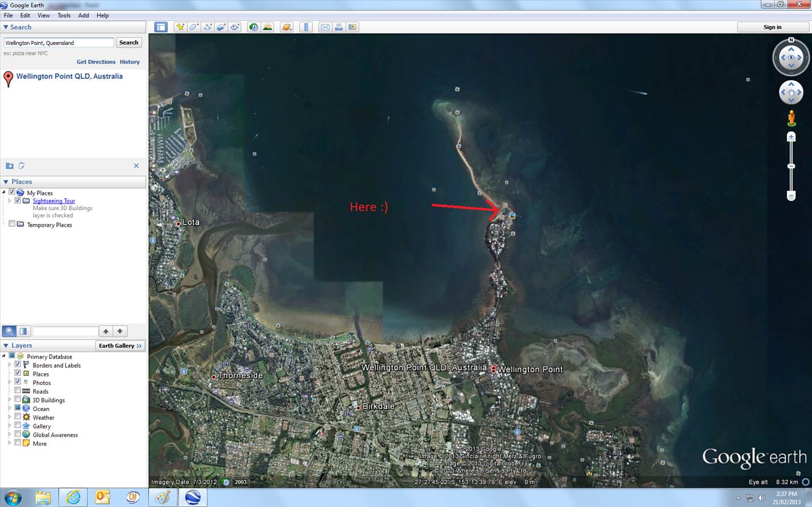Toggle sunlight across the landscape
Viewport: 812px width, 507px height.
(x=267, y=27)
